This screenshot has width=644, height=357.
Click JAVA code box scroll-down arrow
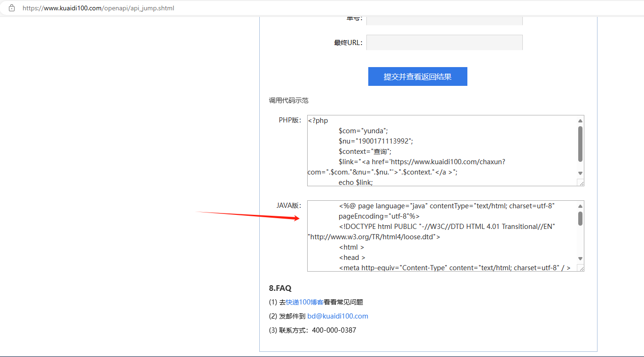tap(580, 258)
